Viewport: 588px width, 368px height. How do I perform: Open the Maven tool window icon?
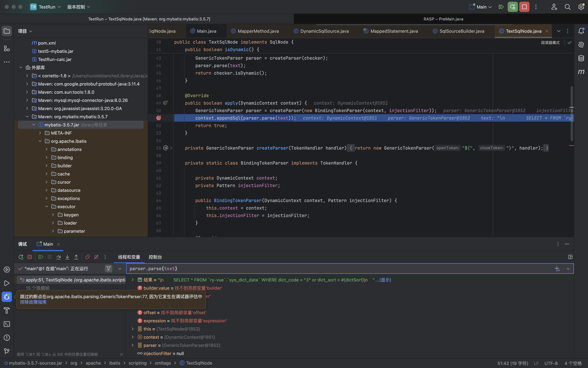point(581,72)
